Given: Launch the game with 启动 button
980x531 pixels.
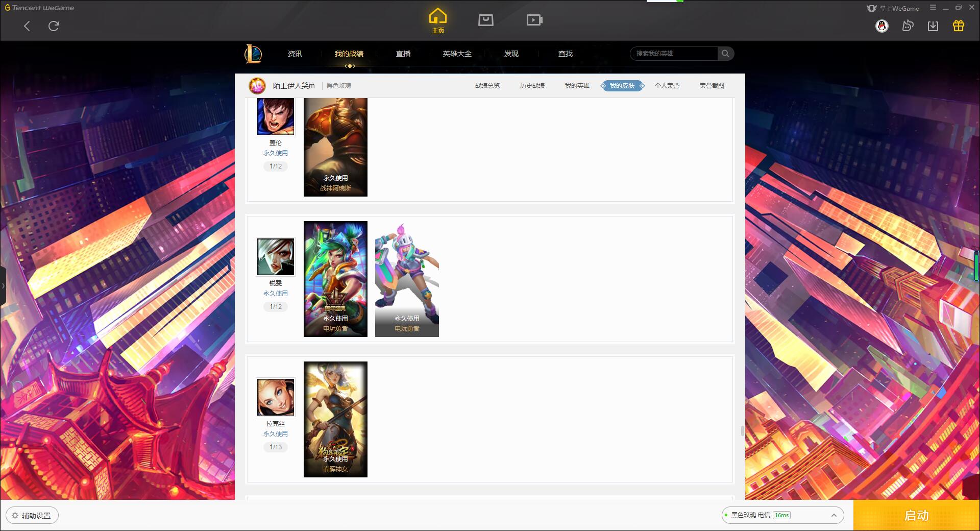Looking at the screenshot, I should click(x=916, y=516).
